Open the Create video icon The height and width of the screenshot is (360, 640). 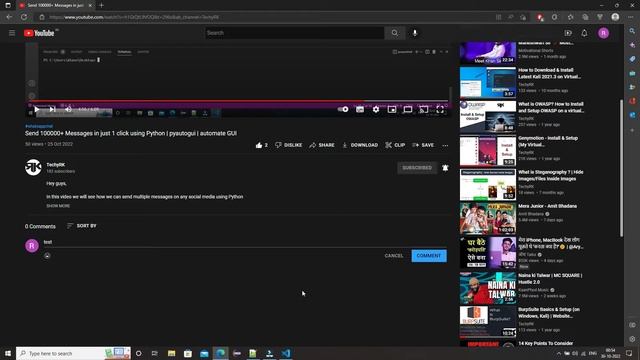[568, 33]
